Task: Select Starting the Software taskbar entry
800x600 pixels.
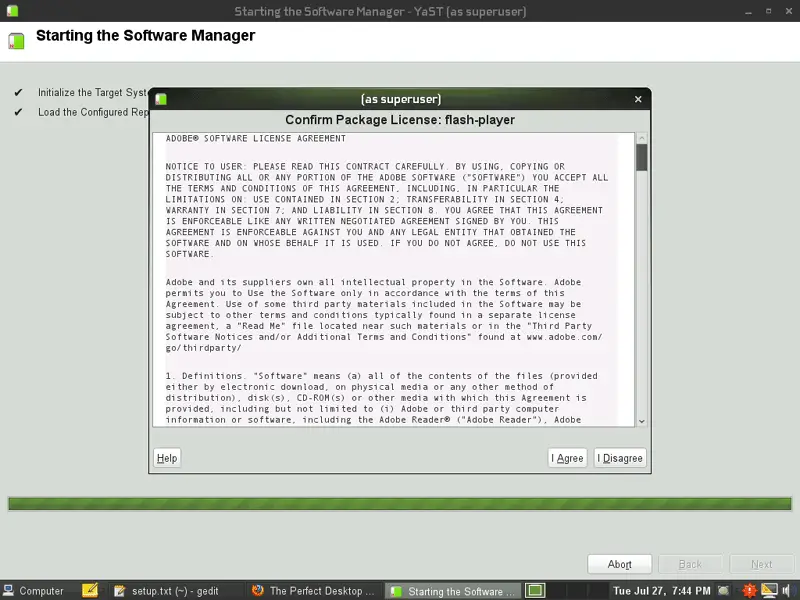Action: 453,591
